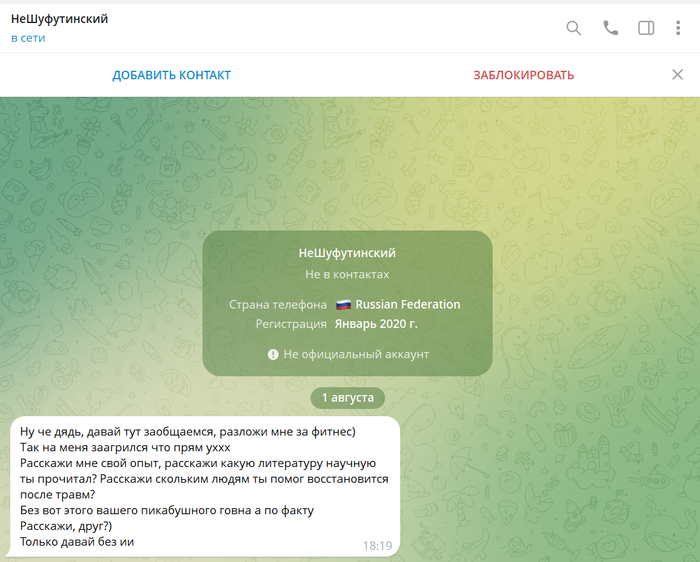Click the 'Страна телефона' label
This screenshot has width=700, height=562.
(x=277, y=305)
